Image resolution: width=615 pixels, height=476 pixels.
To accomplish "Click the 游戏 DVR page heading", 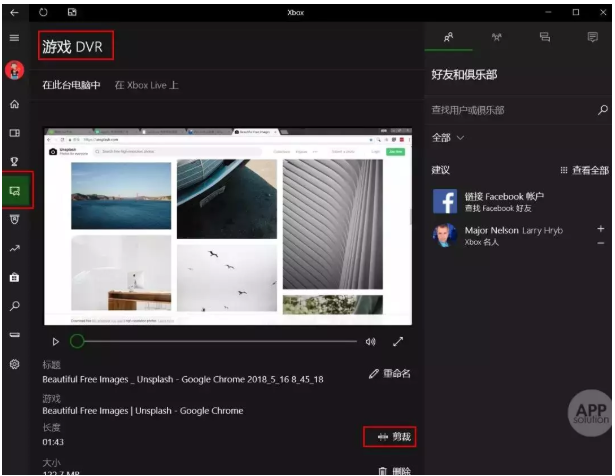I will coord(72,47).
